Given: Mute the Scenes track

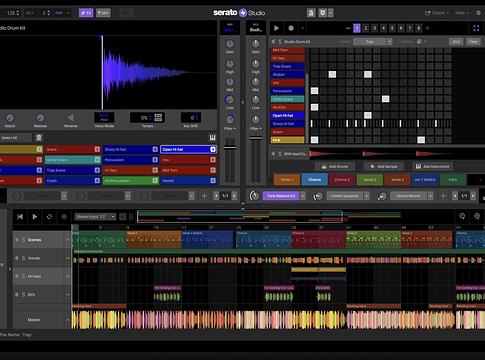Looking at the screenshot, I should point(16,240).
